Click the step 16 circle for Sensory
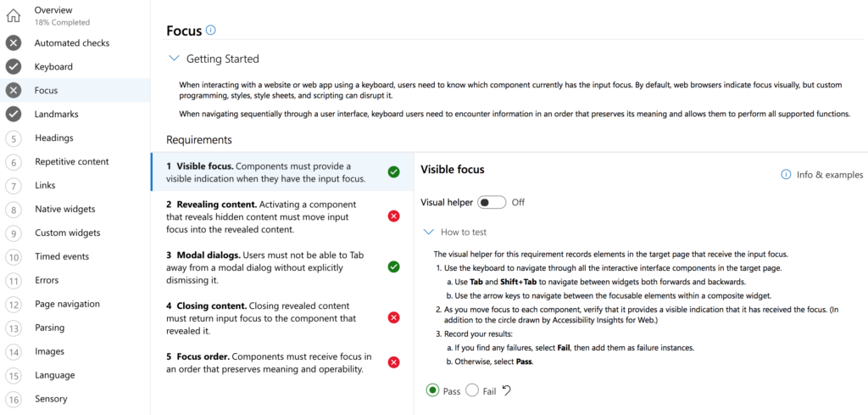 click(14, 400)
